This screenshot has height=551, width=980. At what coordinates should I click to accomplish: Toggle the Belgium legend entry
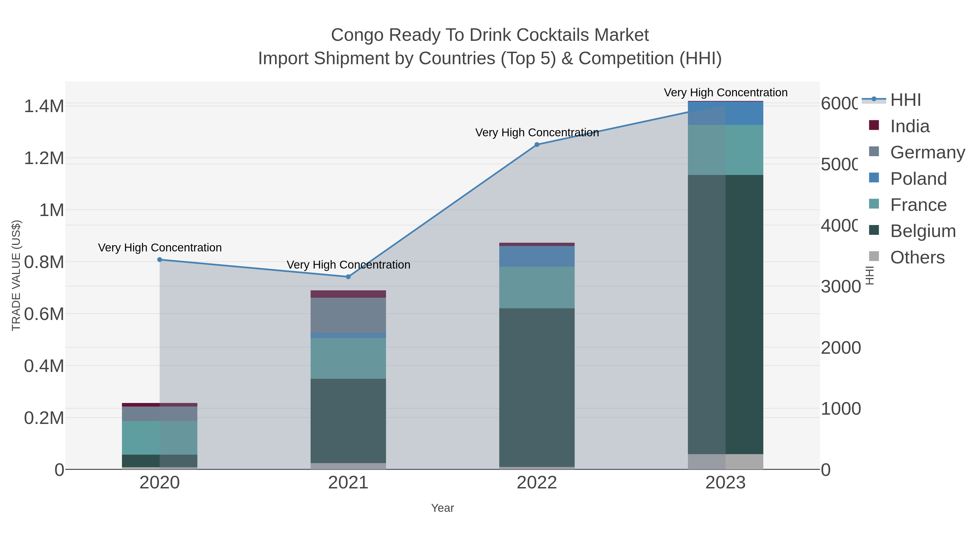click(x=912, y=231)
